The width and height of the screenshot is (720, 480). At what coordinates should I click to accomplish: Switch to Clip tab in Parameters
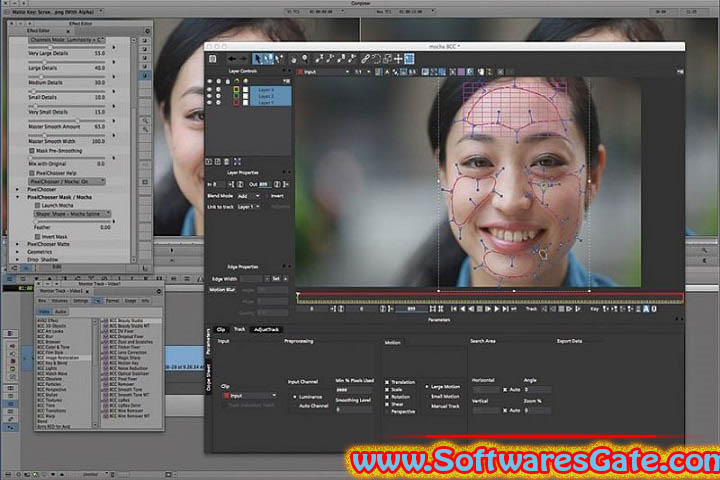pos(221,329)
